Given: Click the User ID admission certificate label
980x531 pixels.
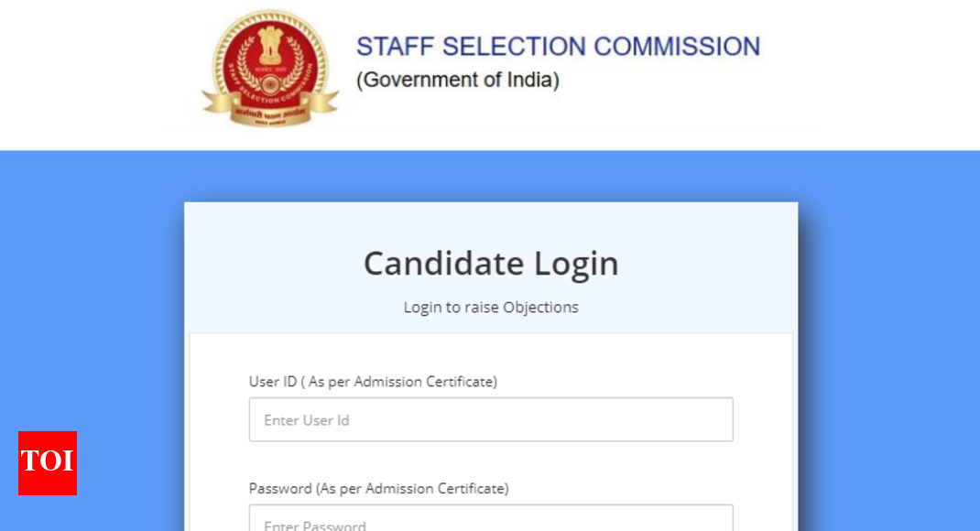Looking at the screenshot, I should 373,381.
